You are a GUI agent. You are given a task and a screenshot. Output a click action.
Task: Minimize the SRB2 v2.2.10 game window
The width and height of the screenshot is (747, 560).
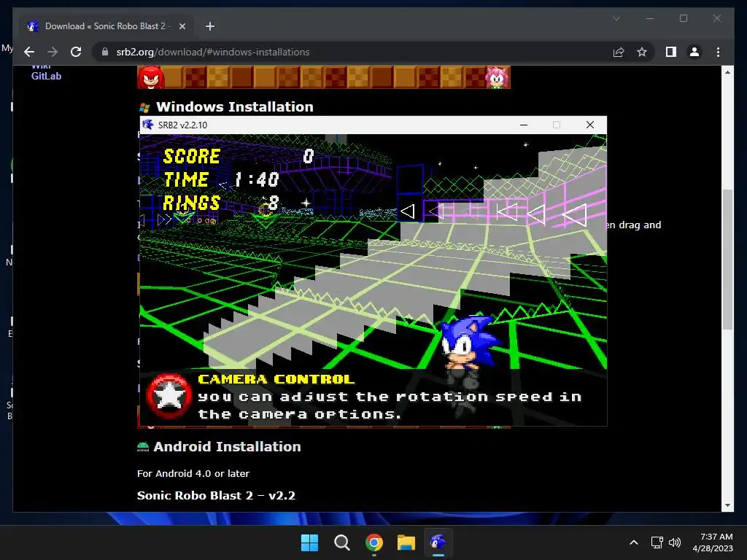(524, 125)
